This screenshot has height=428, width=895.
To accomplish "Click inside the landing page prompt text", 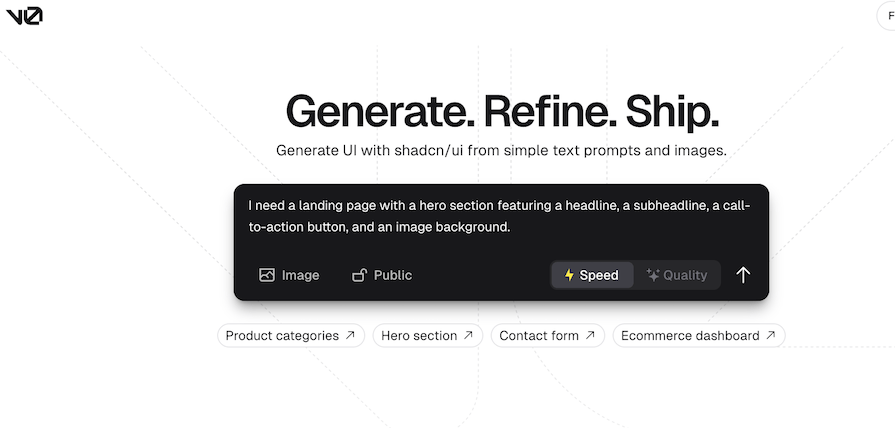I will click(x=499, y=216).
